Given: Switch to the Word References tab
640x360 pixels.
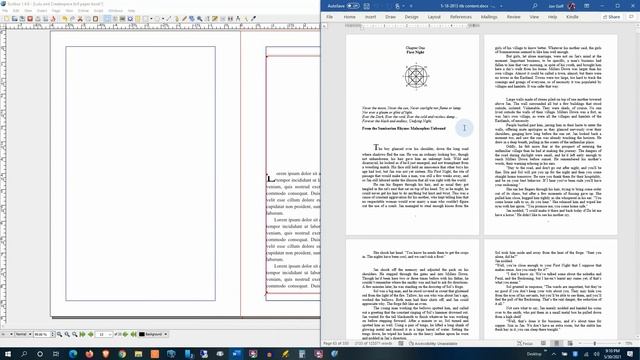Looking at the screenshot, I should (460, 17).
